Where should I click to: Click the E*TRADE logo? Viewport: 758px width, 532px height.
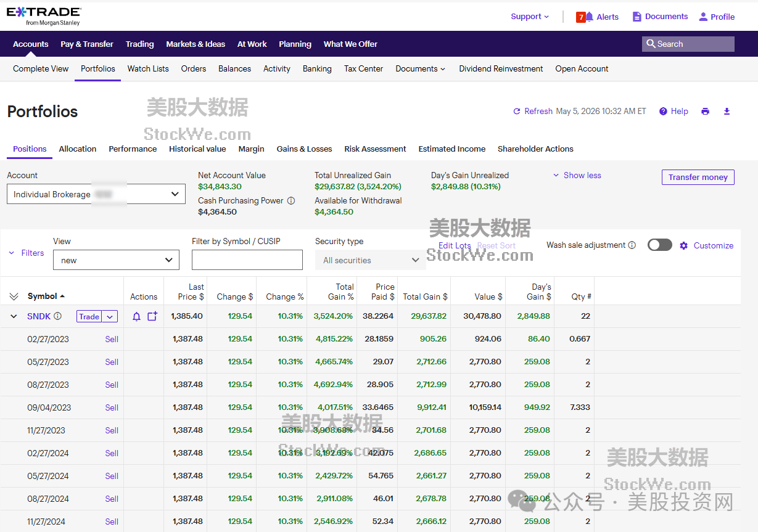[x=44, y=17]
